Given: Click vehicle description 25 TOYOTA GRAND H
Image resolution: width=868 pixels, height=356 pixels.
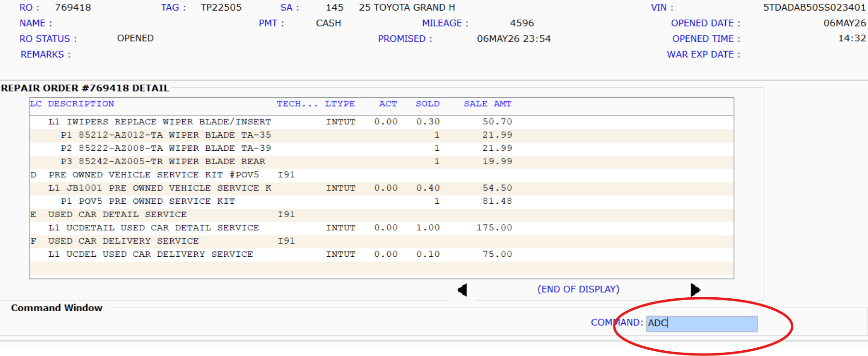Looking at the screenshot, I should tap(407, 8).
